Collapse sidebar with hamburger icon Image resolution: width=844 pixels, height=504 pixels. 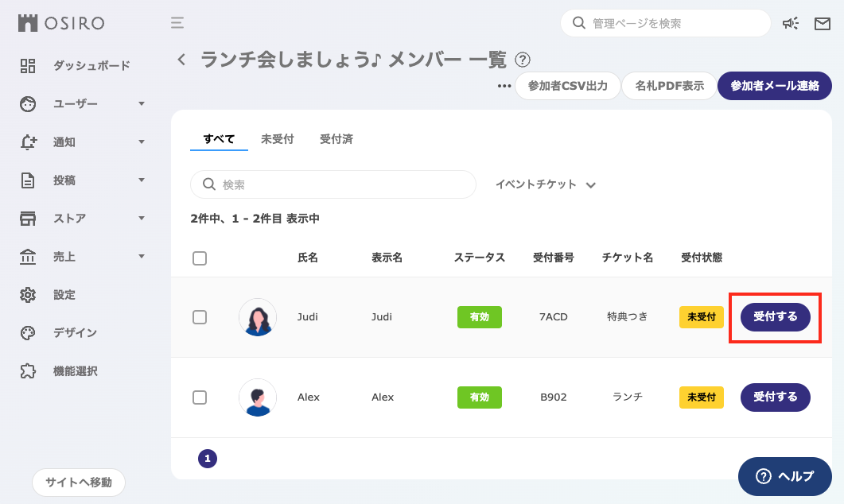(177, 24)
